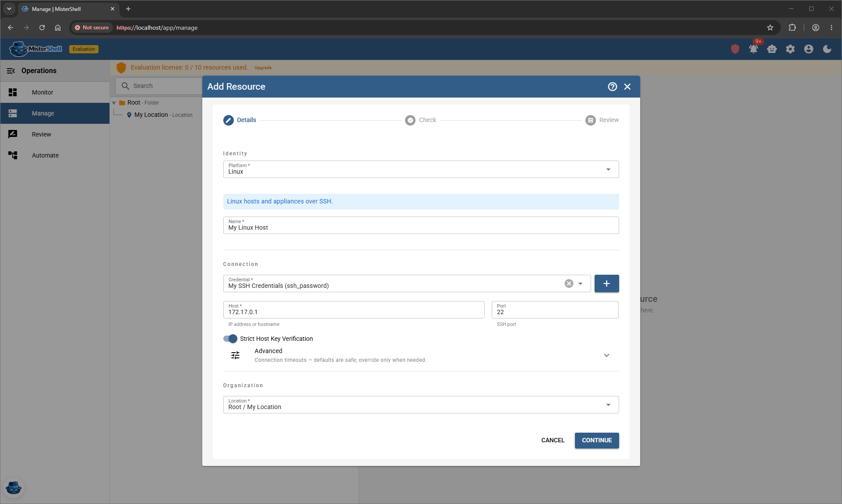The height and width of the screenshot is (504, 842).
Task: Open browser extensions icon
Action: pyautogui.click(x=792, y=28)
